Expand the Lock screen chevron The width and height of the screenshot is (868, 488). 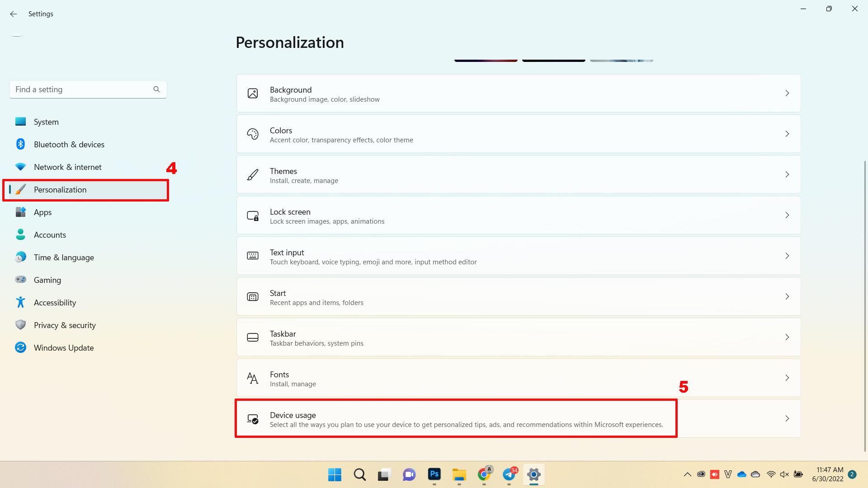pos(787,216)
